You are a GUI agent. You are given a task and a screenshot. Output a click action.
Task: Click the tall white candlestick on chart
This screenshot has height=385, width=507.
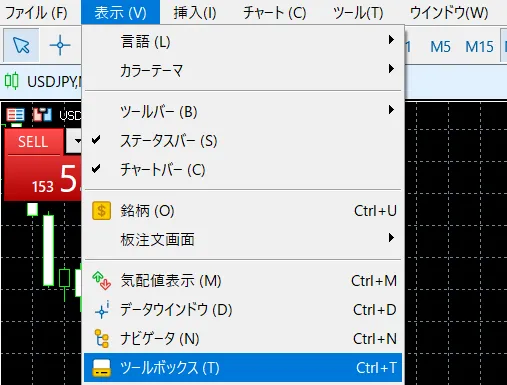tap(49, 250)
